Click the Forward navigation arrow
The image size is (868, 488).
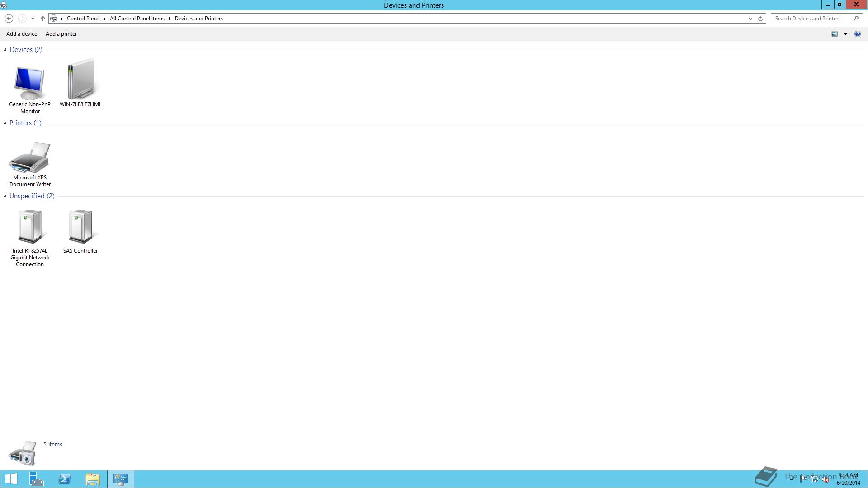point(22,19)
